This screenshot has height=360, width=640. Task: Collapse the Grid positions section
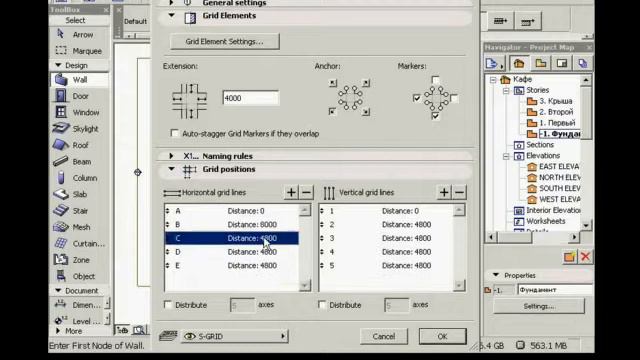pos(171,169)
